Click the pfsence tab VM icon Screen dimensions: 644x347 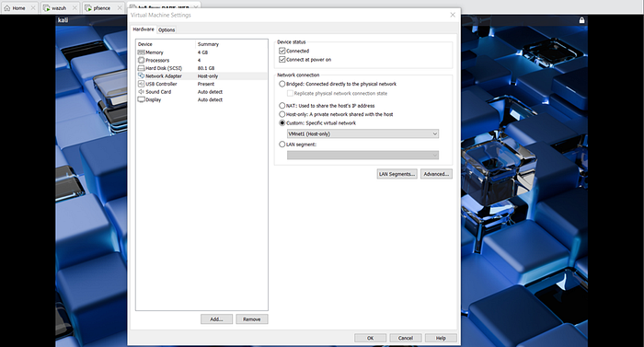(88, 7)
